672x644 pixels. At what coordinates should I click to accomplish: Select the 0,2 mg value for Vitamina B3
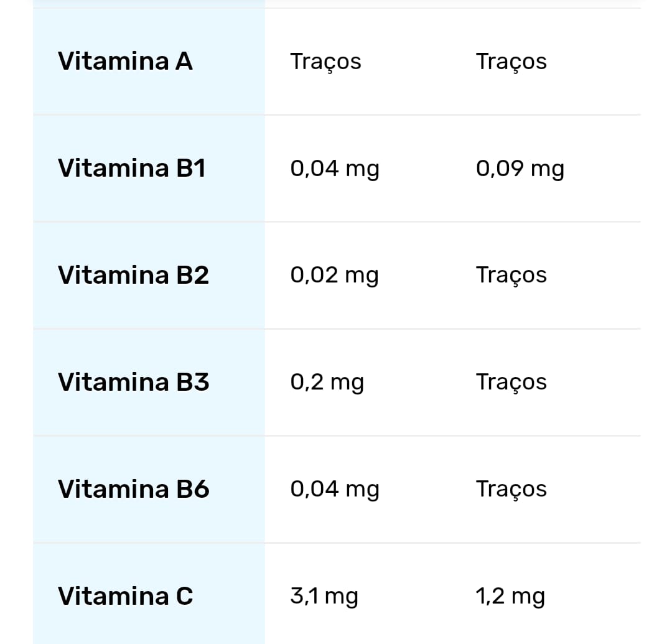327,382
